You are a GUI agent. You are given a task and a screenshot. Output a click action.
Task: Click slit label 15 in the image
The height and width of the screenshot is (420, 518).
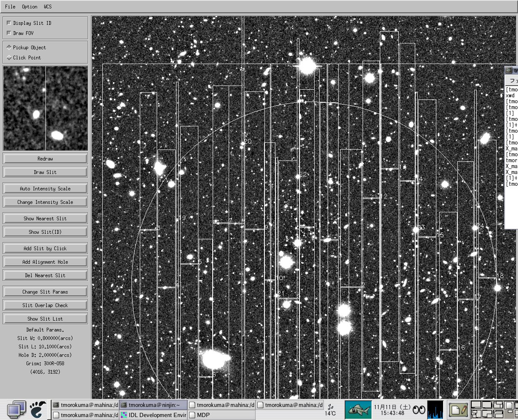440,235
